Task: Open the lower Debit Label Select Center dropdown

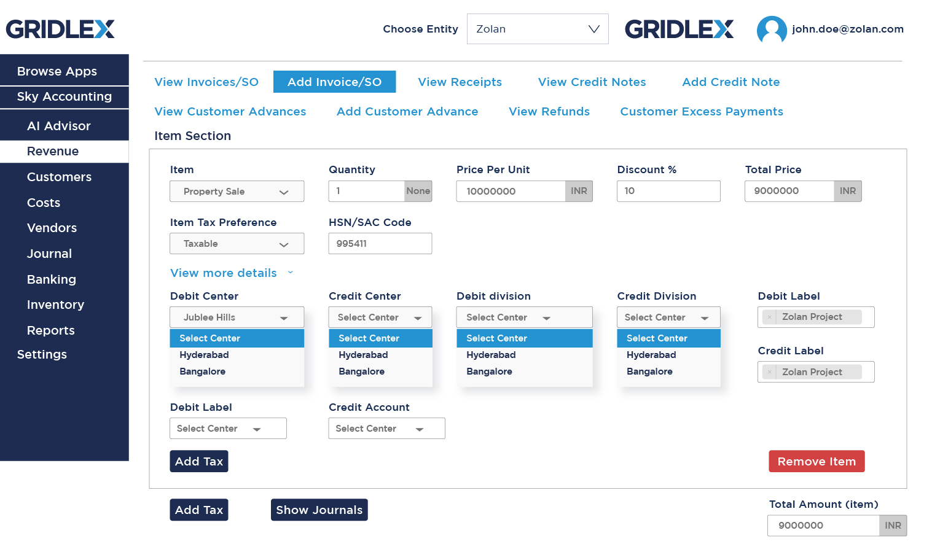Action: pos(228,429)
